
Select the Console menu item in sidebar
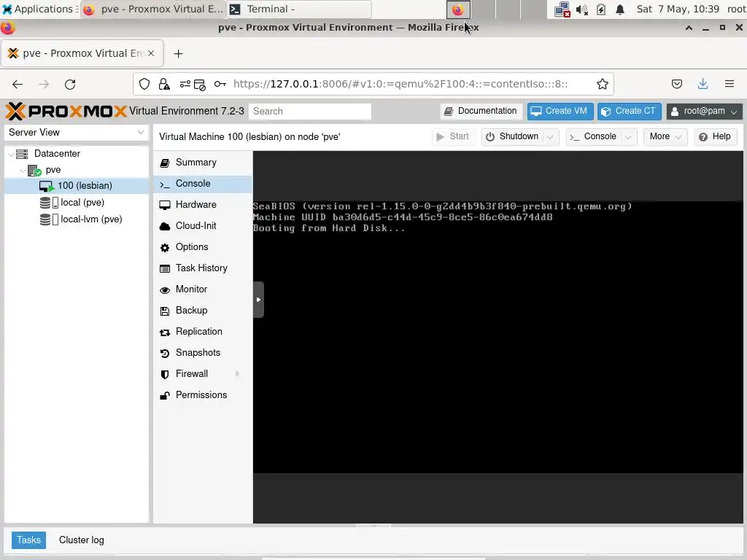point(203,184)
